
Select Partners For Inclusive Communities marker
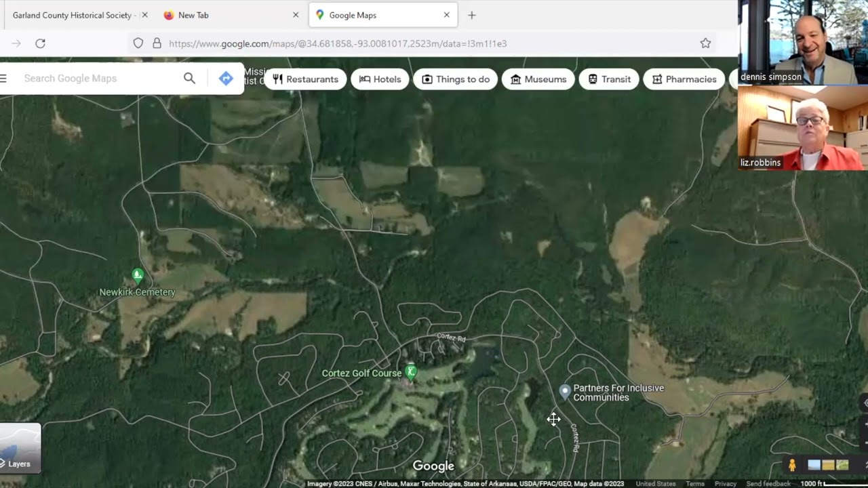[564, 391]
